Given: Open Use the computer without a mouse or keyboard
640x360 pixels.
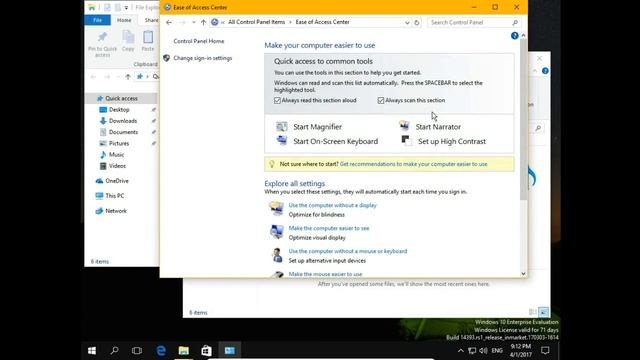Looking at the screenshot, I should point(348,251).
